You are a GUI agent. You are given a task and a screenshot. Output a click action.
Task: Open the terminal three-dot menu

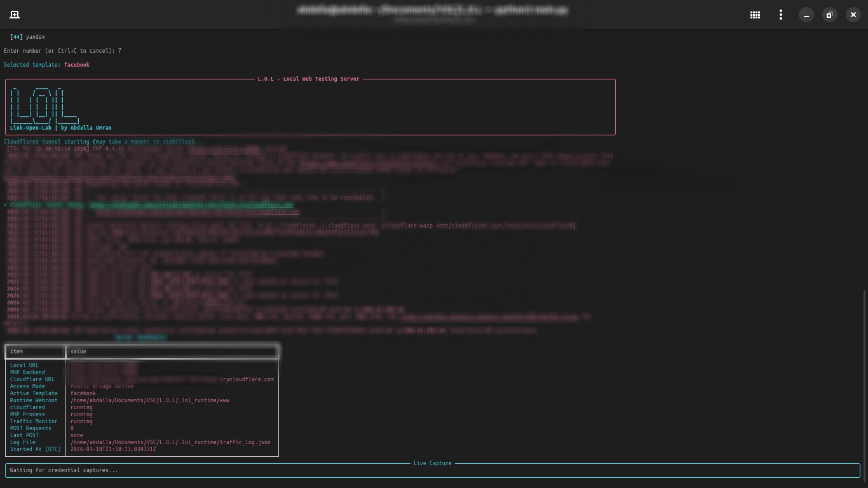point(780,15)
